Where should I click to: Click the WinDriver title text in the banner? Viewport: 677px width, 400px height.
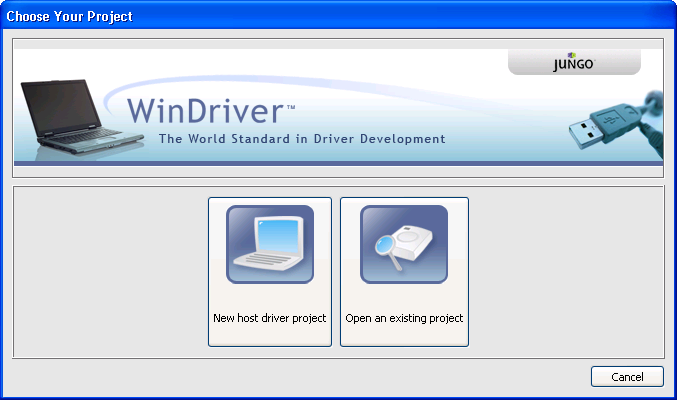point(211,111)
